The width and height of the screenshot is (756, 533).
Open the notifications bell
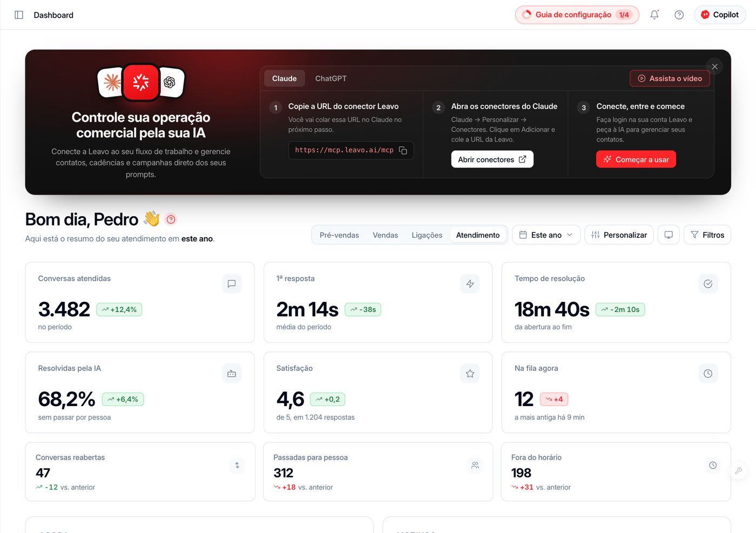(654, 15)
